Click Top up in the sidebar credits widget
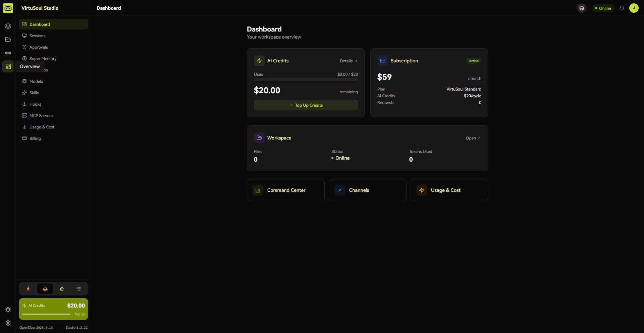The height and width of the screenshot is (333, 644). coord(79,314)
